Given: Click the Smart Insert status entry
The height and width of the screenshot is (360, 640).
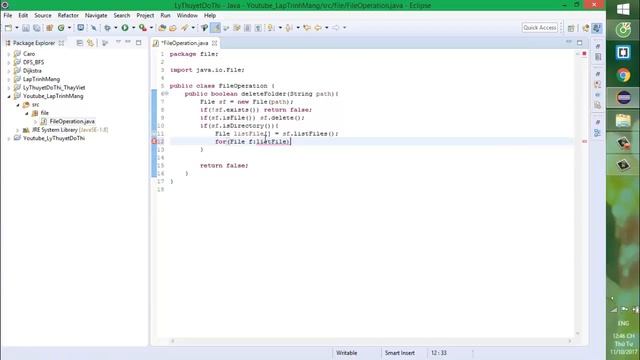Looking at the screenshot, I should point(400,353).
